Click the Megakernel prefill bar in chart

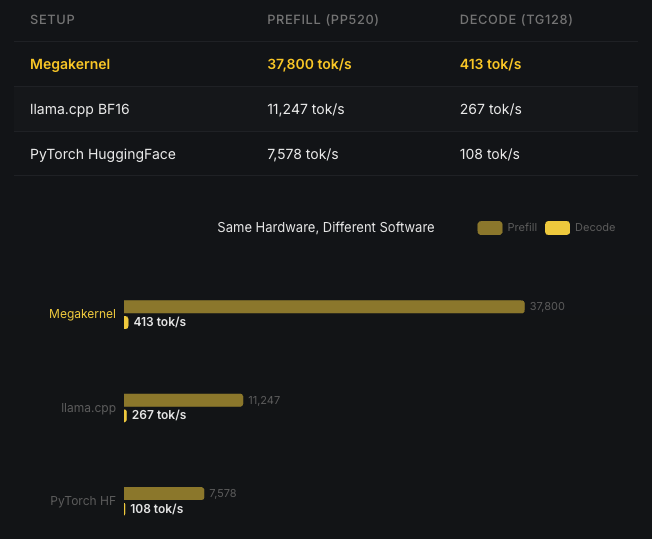pyautogui.click(x=324, y=307)
